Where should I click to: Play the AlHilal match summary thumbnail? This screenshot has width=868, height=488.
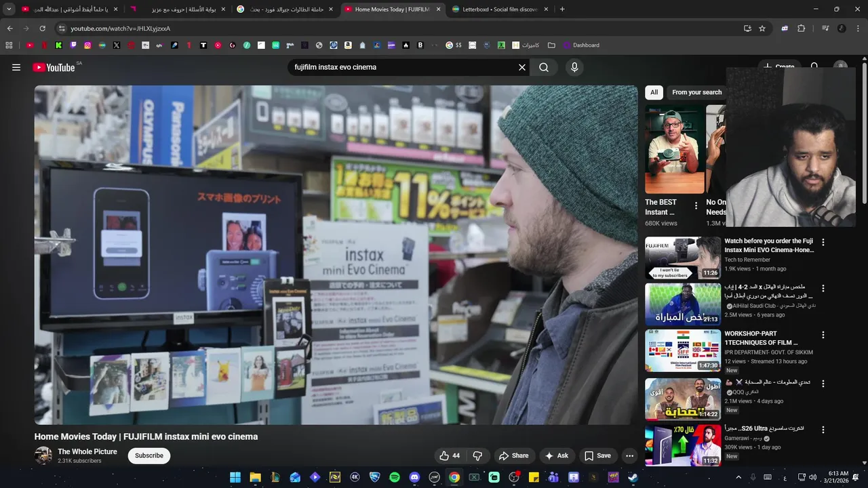click(x=683, y=304)
